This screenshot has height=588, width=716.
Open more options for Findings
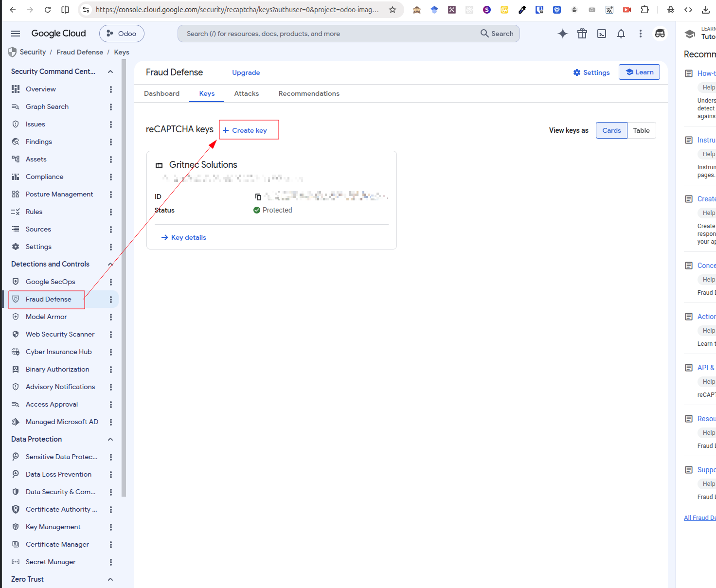pos(111,142)
